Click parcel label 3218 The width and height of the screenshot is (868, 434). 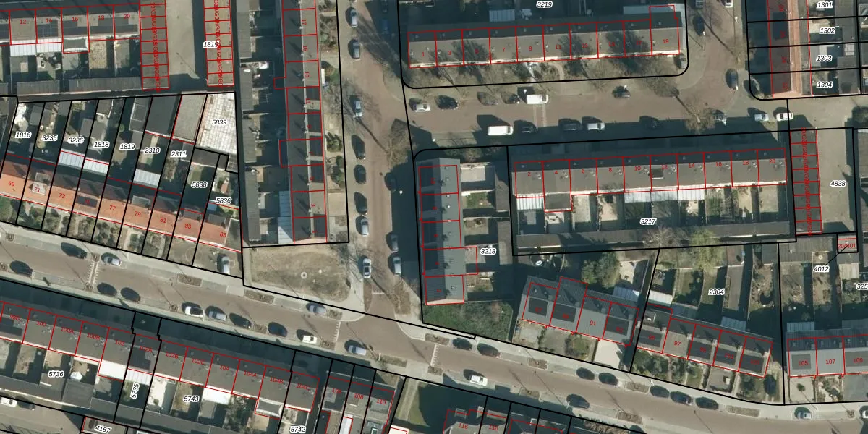tap(488, 251)
